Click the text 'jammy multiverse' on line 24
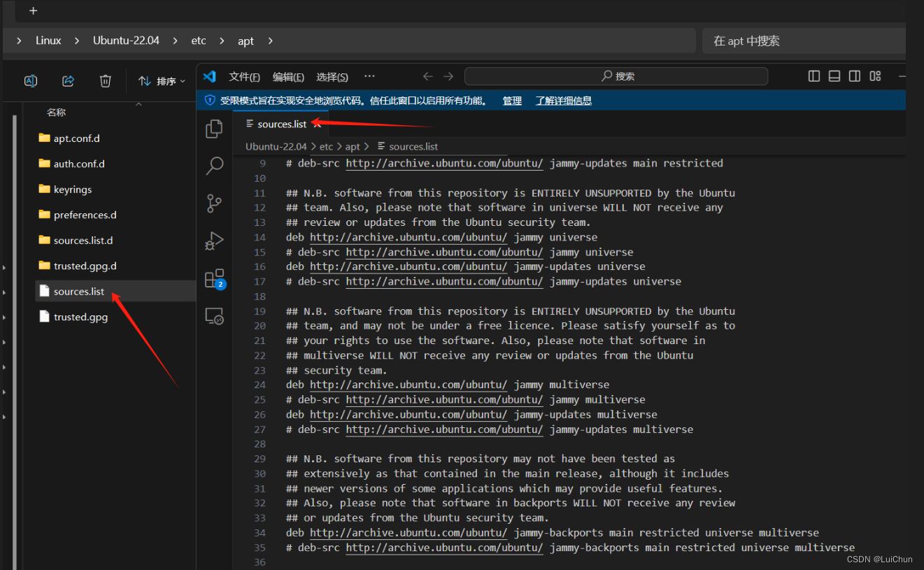Screen dimensions: 924x570 pyautogui.click(x=562, y=385)
